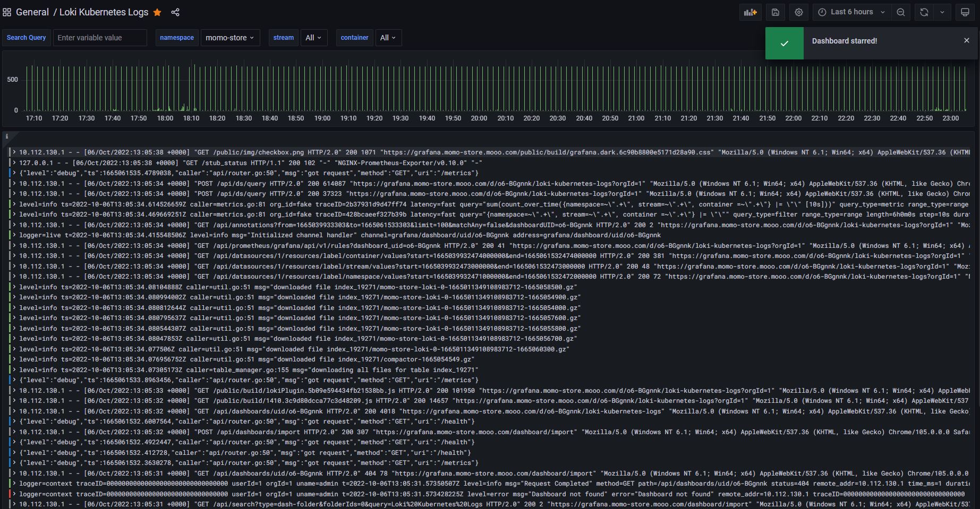Click the info icon on the logs panel
The image size is (980, 509).
point(6,136)
